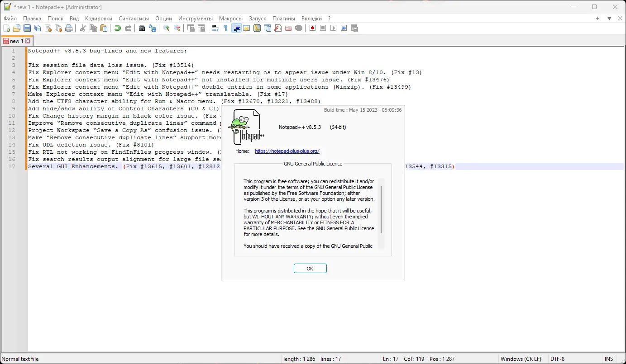Open the Макросы menu

click(231, 19)
